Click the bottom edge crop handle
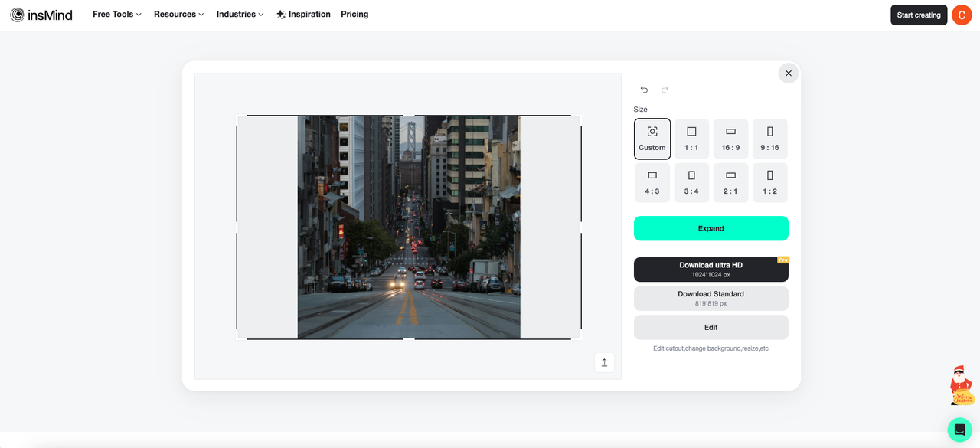The height and width of the screenshot is (448, 980). tap(409, 338)
